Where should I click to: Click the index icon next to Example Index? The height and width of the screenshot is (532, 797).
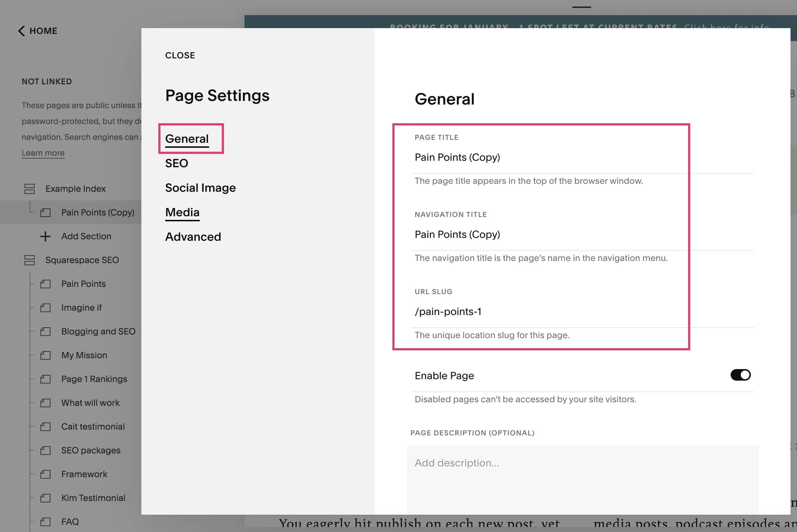coord(30,189)
